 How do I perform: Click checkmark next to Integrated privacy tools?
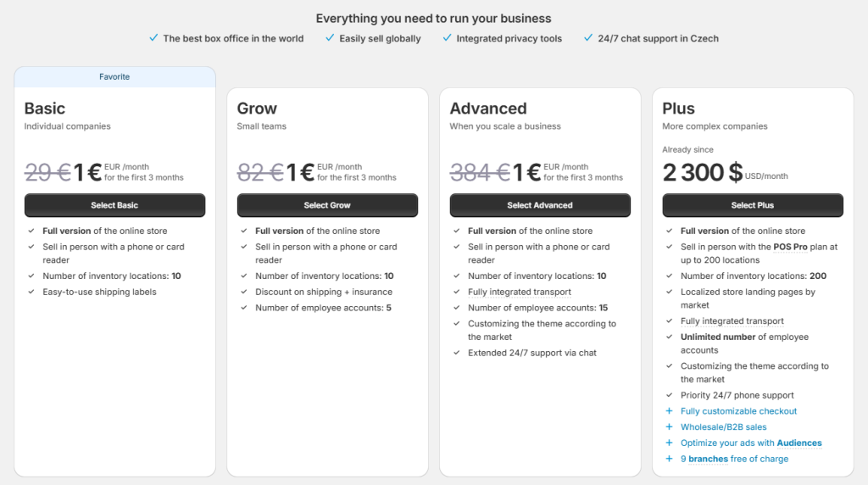(x=447, y=38)
